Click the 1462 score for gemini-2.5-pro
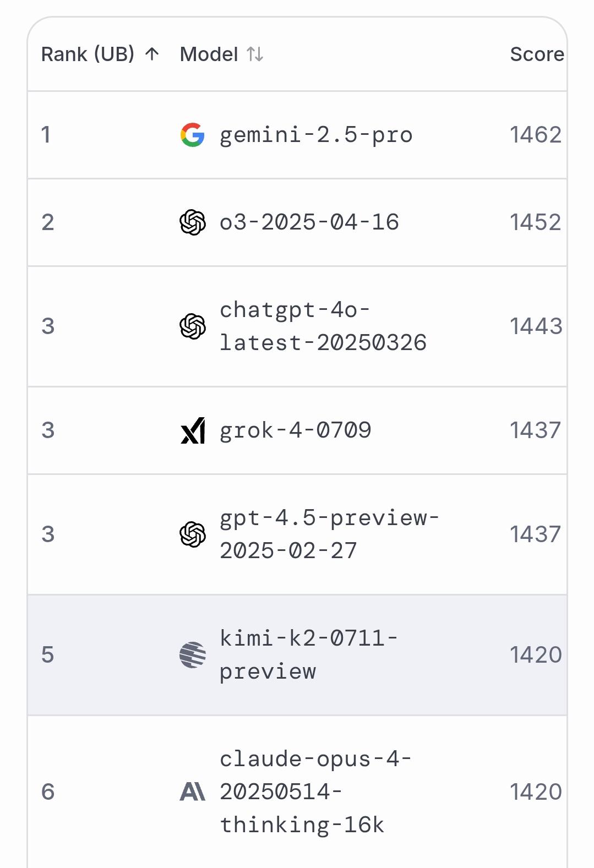Image resolution: width=594 pixels, height=868 pixels. pyautogui.click(x=535, y=135)
